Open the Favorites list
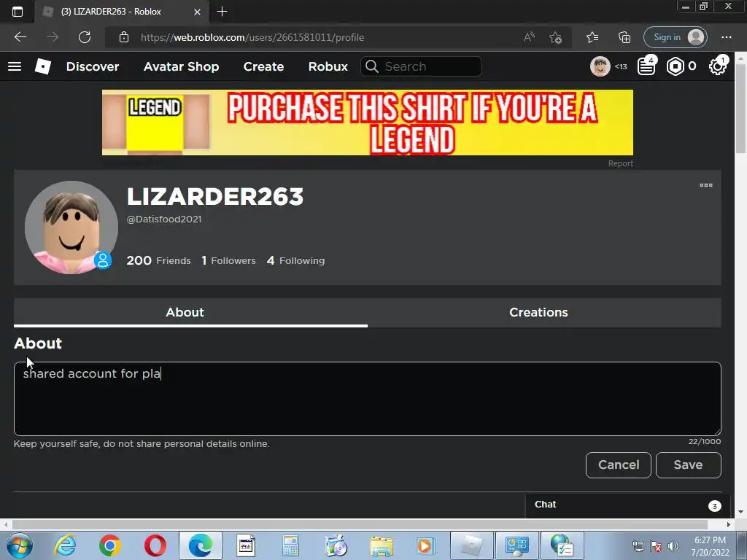Viewport: 747px width, 560px height. 592,37
